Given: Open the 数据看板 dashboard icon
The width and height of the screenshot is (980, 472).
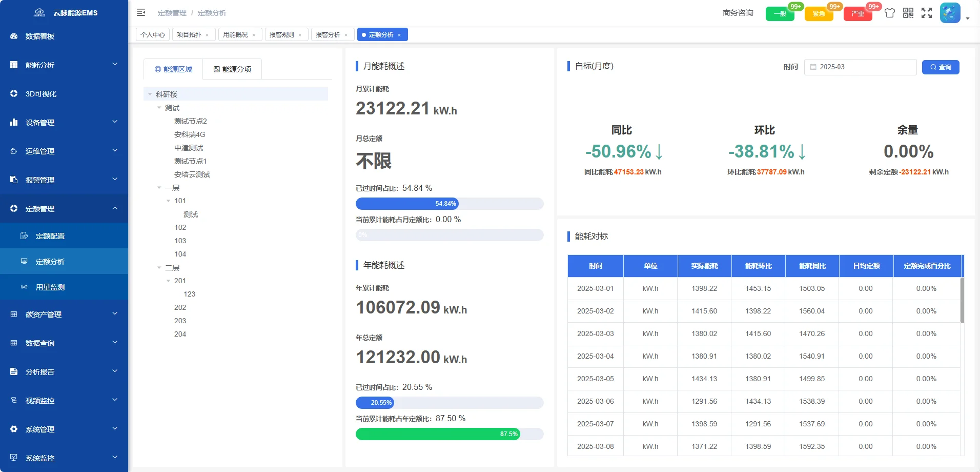Looking at the screenshot, I should click(x=13, y=36).
